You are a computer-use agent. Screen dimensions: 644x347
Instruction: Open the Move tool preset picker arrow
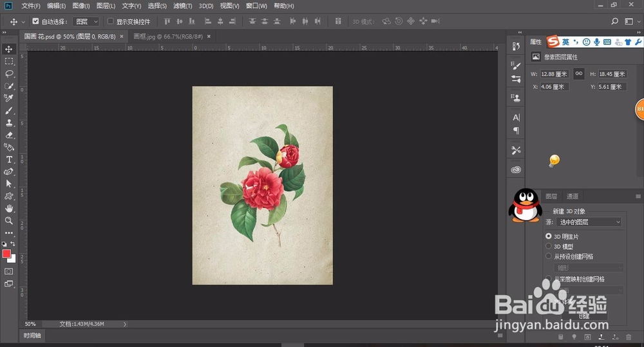click(23, 22)
